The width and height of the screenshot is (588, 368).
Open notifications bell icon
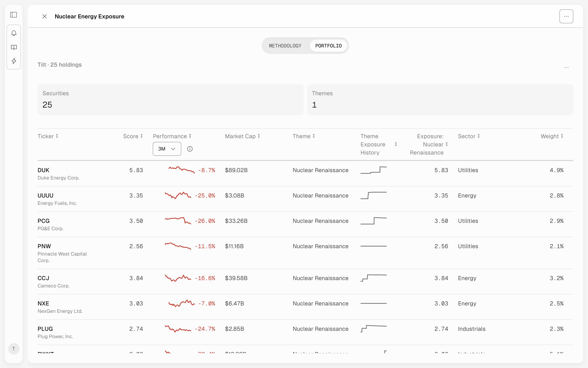tap(14, 33)
